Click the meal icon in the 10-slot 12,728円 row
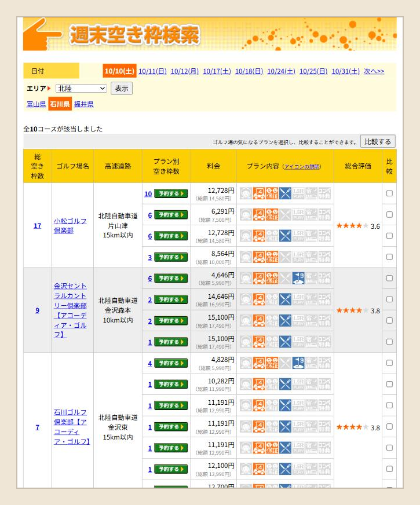Viewport: 420px width, 505px height. coord(285,193)
